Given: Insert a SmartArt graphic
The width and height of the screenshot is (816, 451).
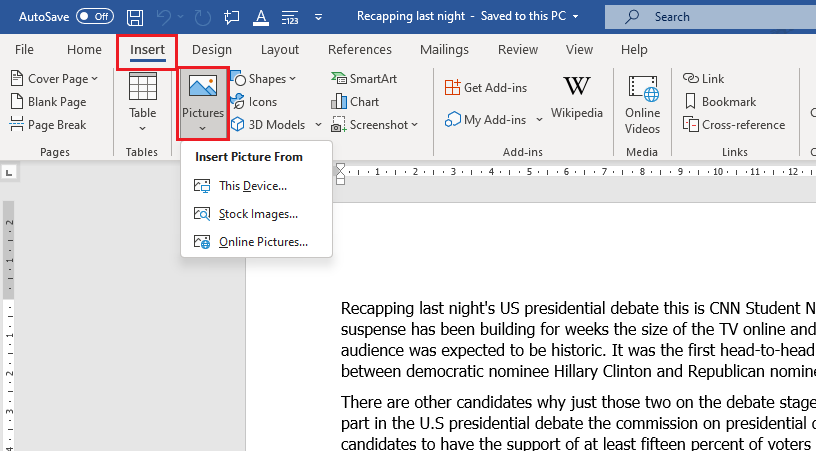Looking at the screenshot, I should pos(364,79).
